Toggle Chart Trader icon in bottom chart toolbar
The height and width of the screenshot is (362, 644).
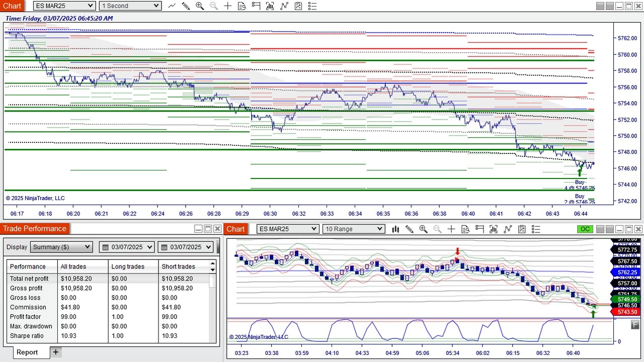pos(479,229)
